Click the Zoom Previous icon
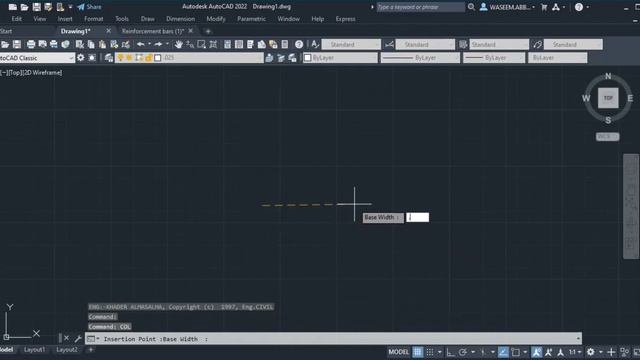Image resolution: width=640 pixels, height=360 pixels. (x=213, y=44)
